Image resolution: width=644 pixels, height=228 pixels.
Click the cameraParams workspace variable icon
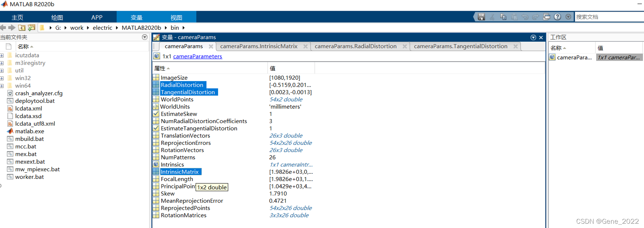point(553,57)
